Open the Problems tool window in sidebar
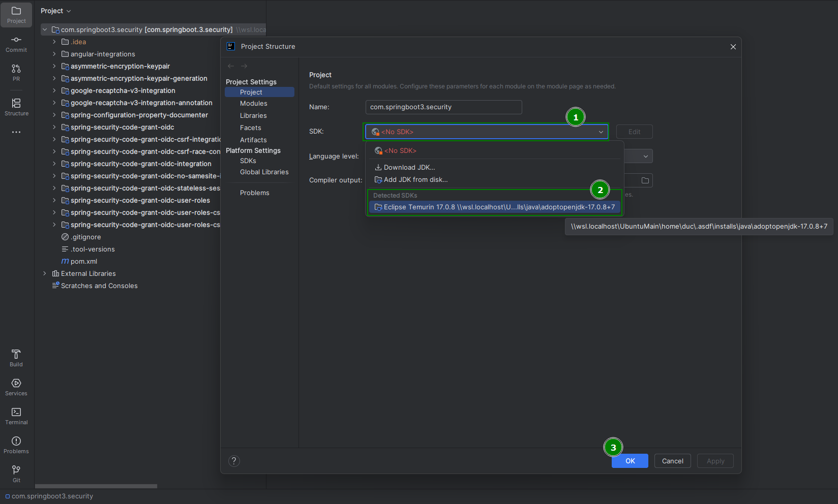Viewport: 838px width, 504px height. click(x=16, y=445)
